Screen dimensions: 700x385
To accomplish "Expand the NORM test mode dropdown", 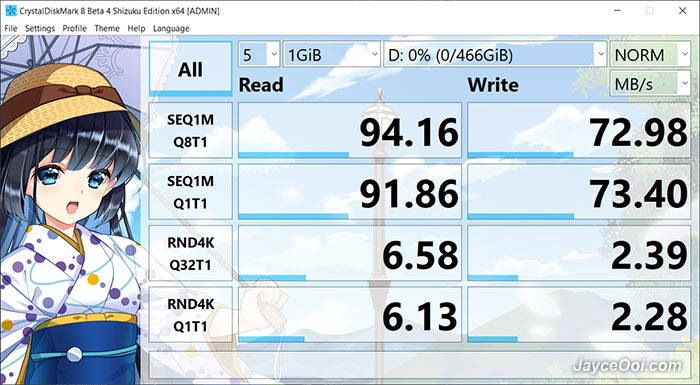I will click(x=650, y=55).
